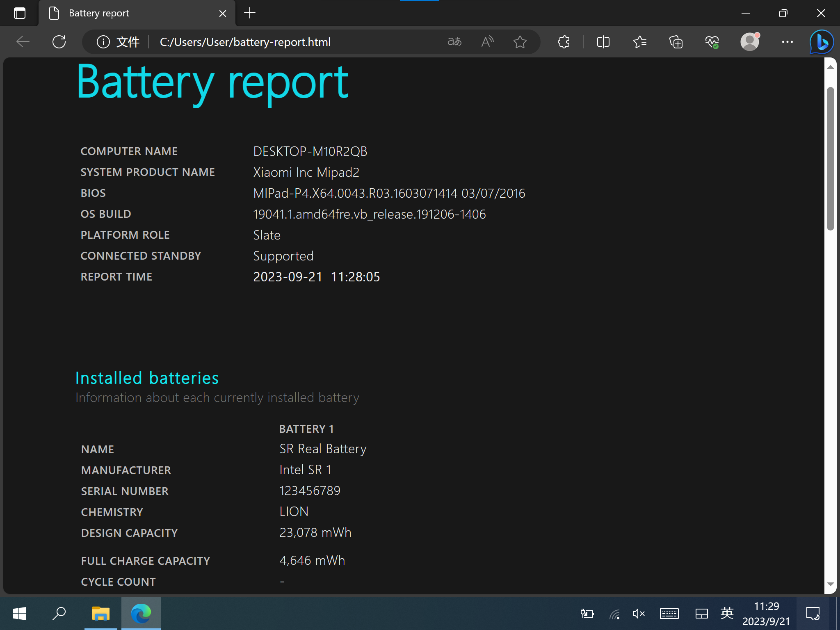Open the Bing Copilot sidebar button
Screen dimensions: 840x630
[821, 41]
